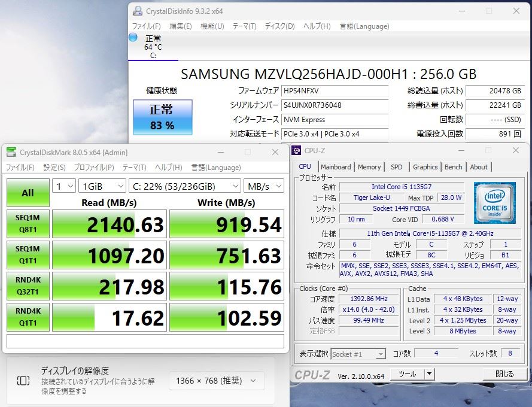Run the SEQ1M Q1T1 benchmark test
The height and width of the screenshot is (407, 532).
tap(28, 255)
